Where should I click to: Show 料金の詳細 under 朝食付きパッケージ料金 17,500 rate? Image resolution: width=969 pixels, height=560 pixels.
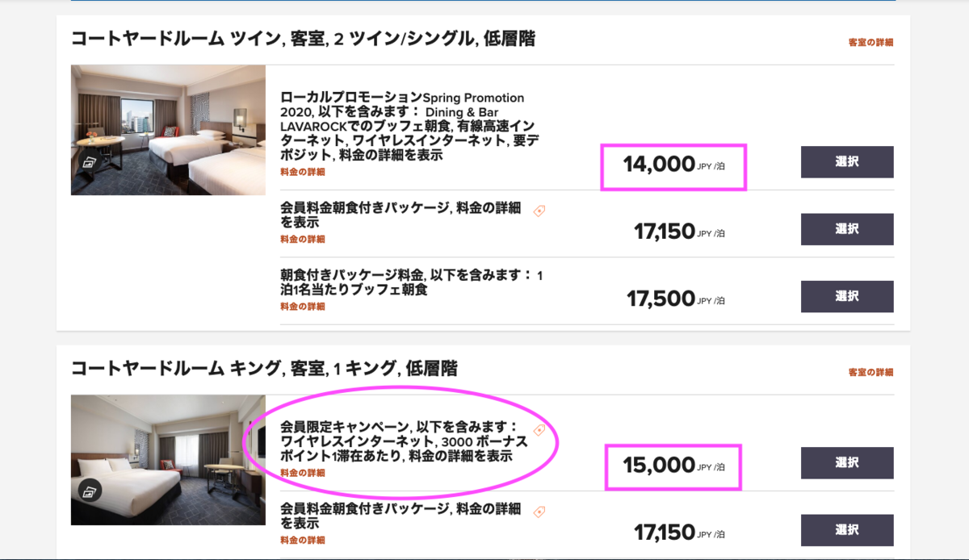coord(302,307)
